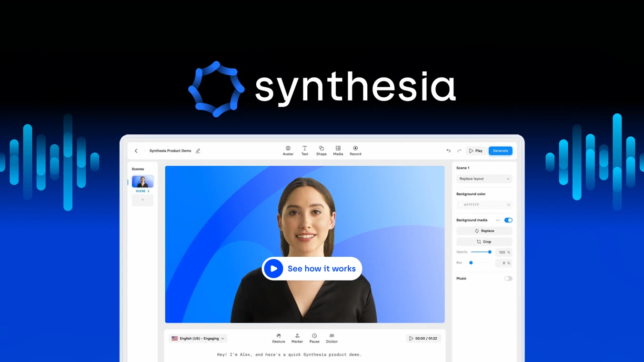Select the Text tool
The width and height of the screenshot is (644, 362).
[305, 150]
